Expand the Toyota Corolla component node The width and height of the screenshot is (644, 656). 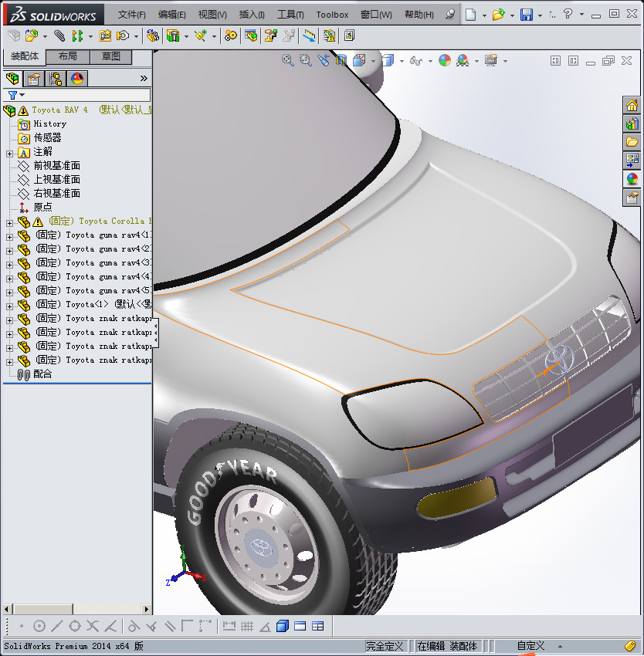pos(9,221)
